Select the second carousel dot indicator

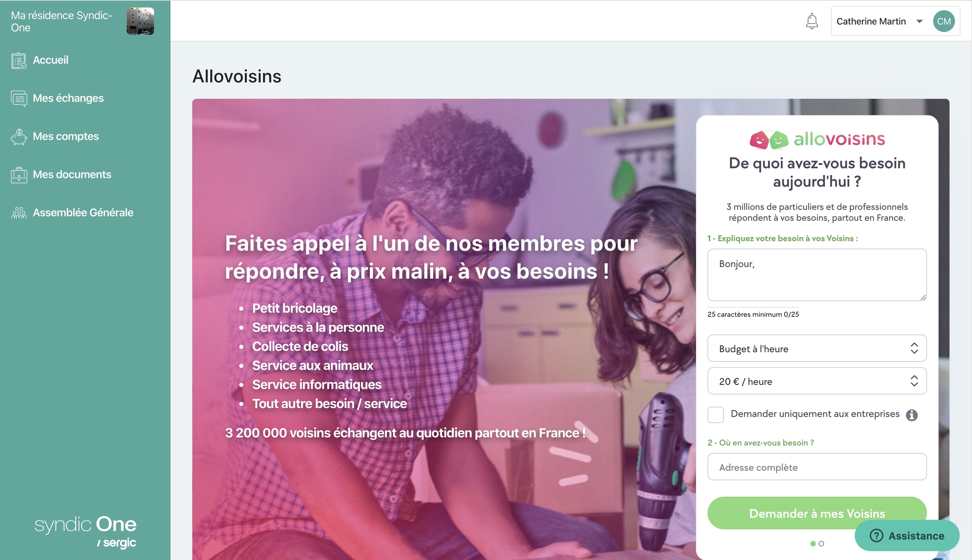pos(821,543)
